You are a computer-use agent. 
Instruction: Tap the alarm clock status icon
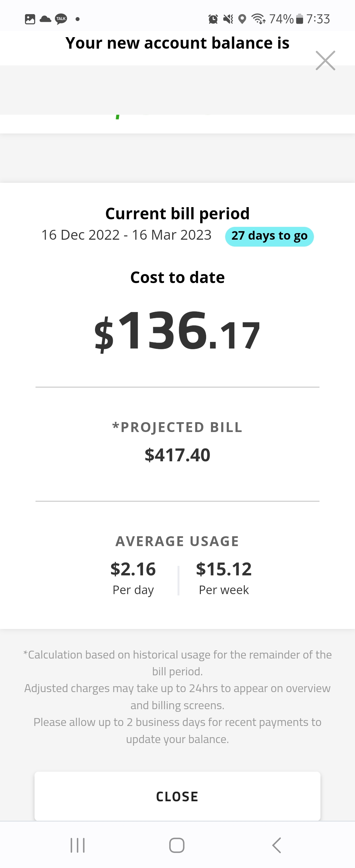coord(213,19)
